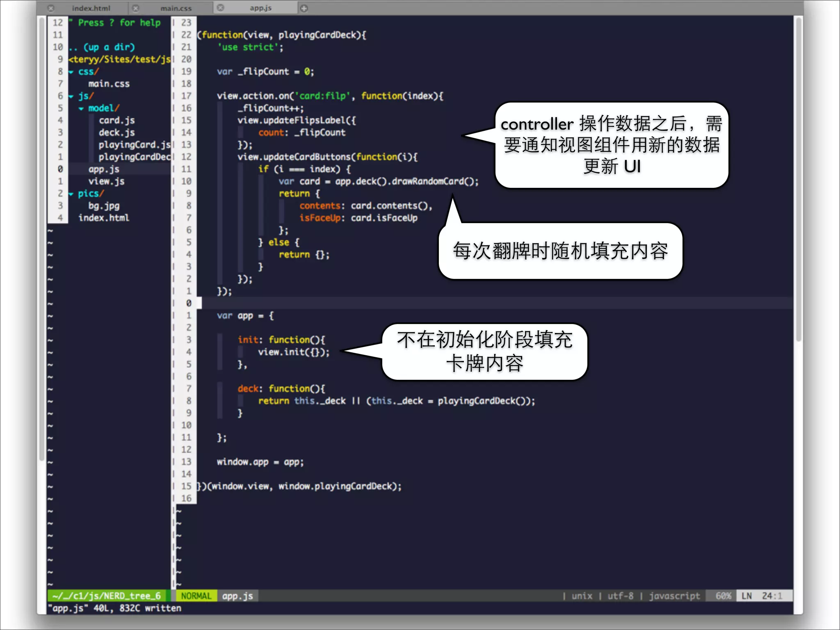Screen dimensions: 840x630
Task: Open view.js in the file tree
Action: pyautogui.click(x=107, y=181)
